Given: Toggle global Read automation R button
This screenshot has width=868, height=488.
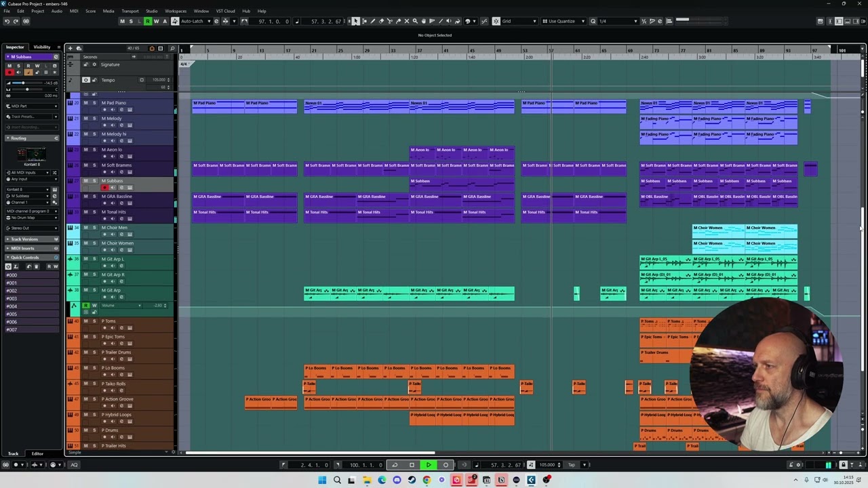Looking at the screenshot, I should click(x=148, y=21).
